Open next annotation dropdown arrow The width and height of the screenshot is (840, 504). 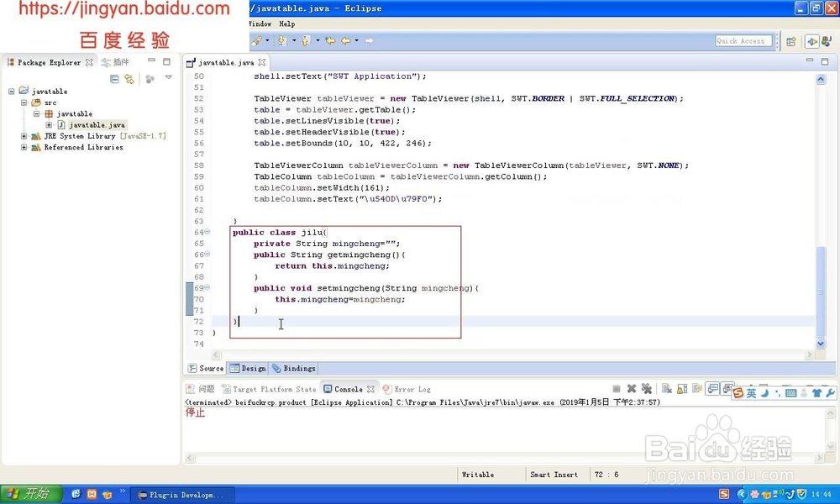[293, 40]
